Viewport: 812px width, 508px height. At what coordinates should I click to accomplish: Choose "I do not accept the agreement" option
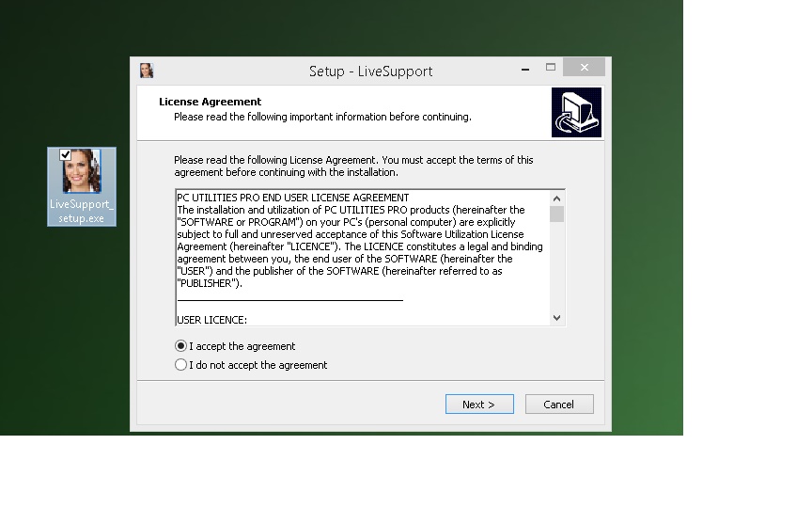coord(181,365)
